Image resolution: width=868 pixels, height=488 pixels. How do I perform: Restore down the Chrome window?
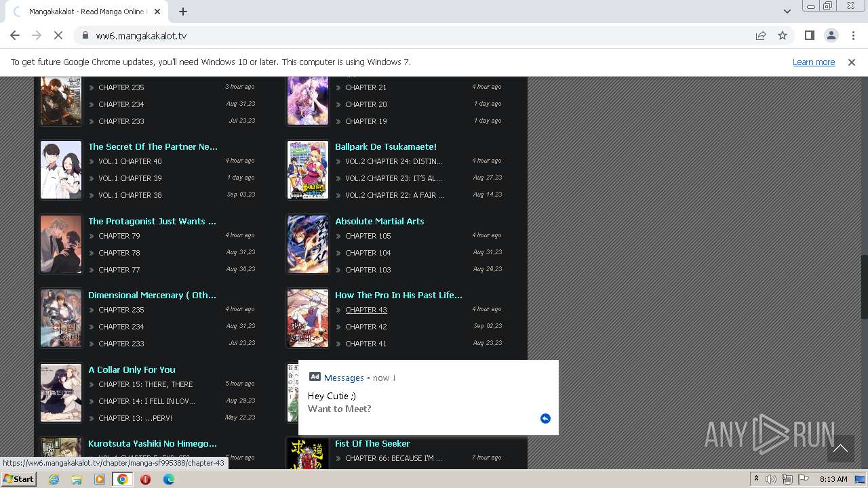828,6
